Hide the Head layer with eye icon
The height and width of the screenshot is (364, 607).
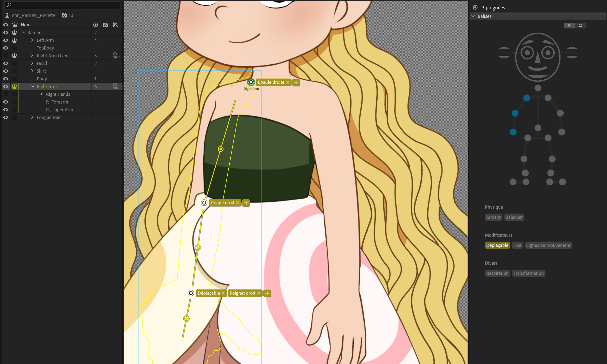click(x=6, y=63)
